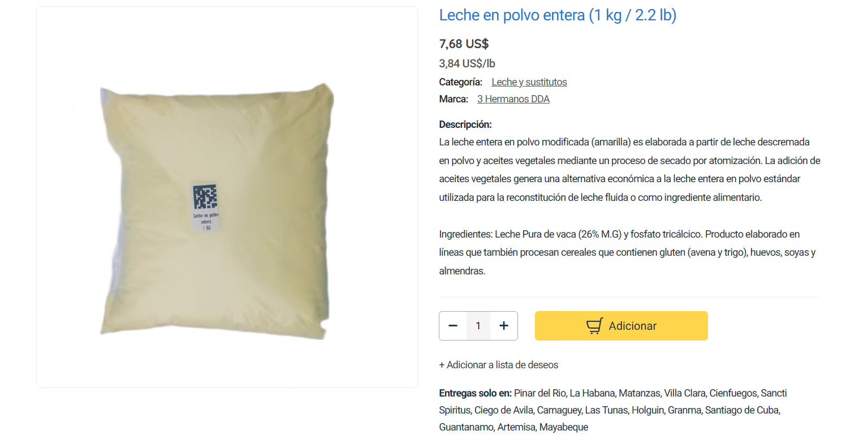Open the 3 Hermanos DDA brand link

click(x=513, y=99)
